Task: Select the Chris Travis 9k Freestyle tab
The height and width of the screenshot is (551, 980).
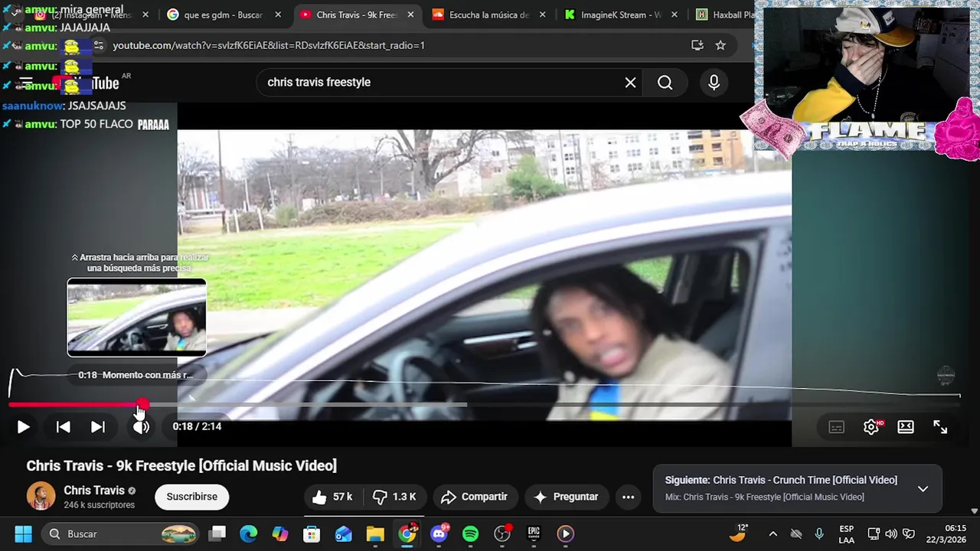Action: click(358, 15)
